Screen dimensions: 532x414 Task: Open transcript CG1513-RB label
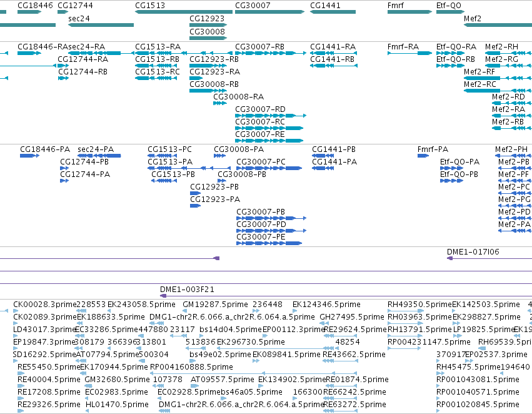tap(158, 59)
